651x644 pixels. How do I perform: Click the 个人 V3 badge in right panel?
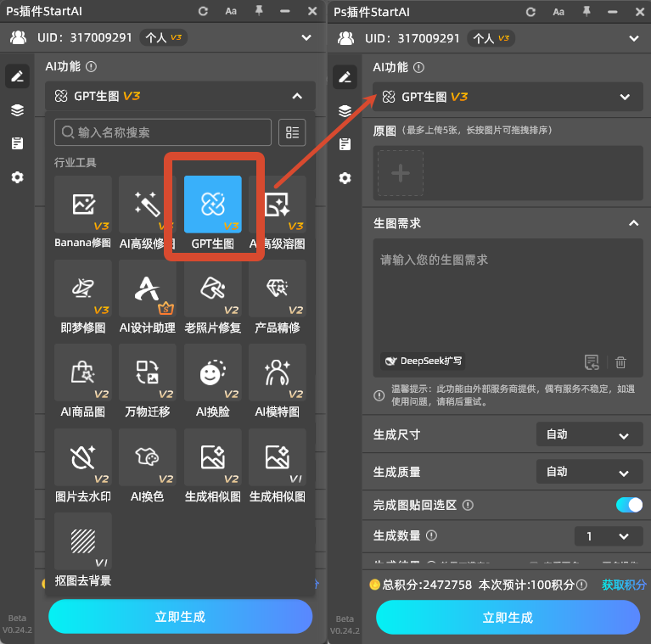coord(491,38)
